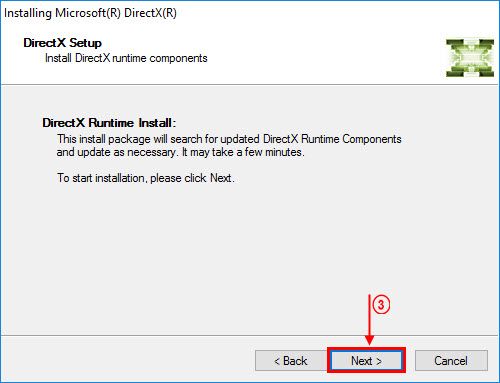This screenshot has height=383, width=500.
Task: Click the word Next in the instruction sentence
Action: point(221,178)
